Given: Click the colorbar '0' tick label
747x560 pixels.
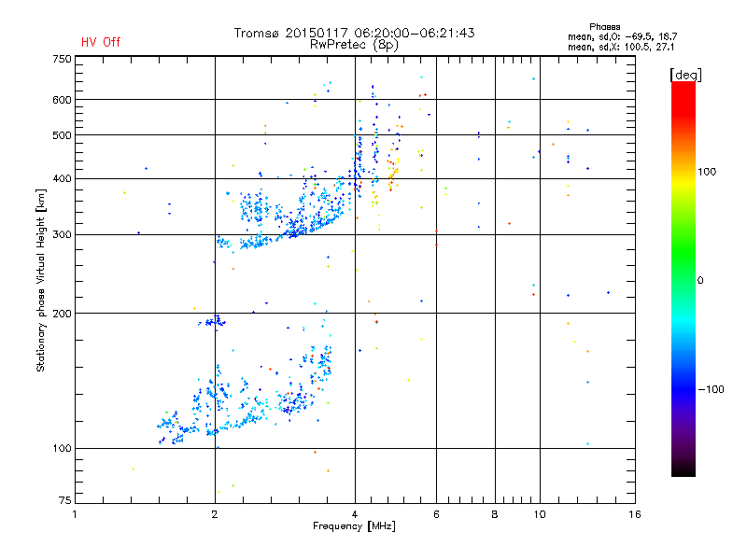Looking at the screenshot, I should click(700, 281).
